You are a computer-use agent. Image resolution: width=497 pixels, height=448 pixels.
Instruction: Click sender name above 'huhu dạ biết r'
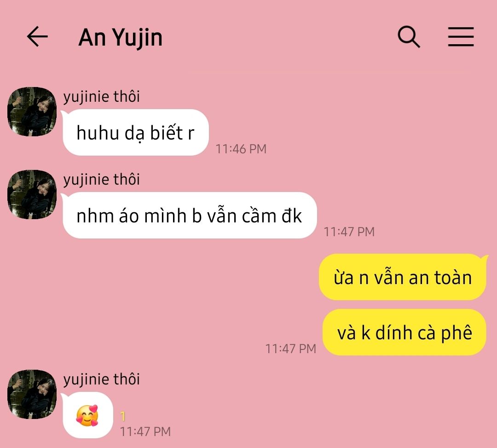tap(101, 96)
